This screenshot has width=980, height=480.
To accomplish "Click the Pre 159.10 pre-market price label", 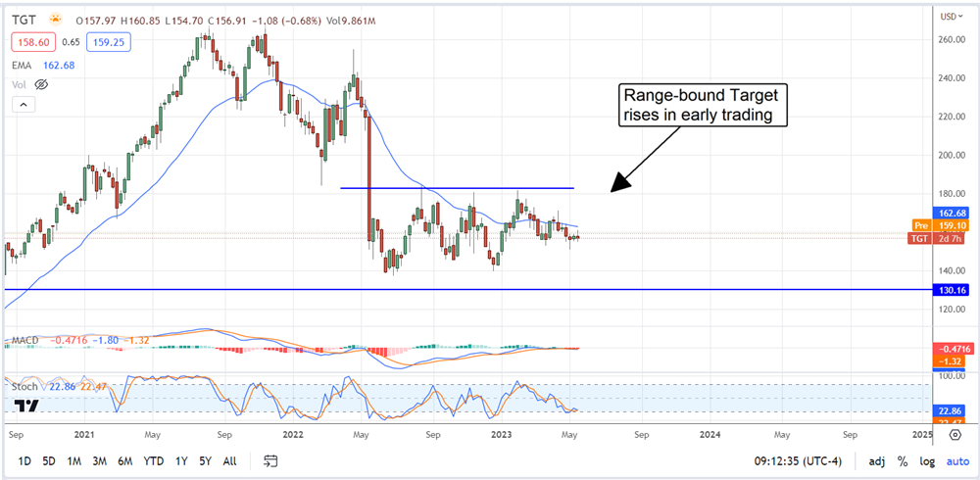I will pos(940,225).
